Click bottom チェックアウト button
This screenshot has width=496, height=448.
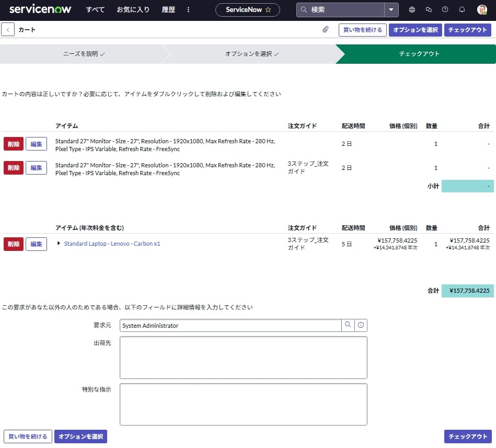pos(468,436)
